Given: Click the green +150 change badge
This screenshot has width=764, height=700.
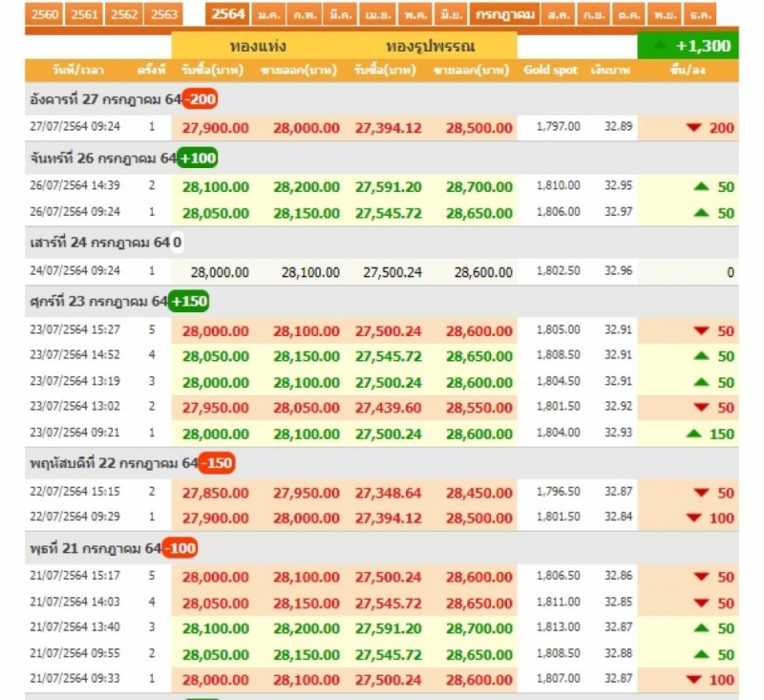Looking at the screenshot, I should point(189,302).
